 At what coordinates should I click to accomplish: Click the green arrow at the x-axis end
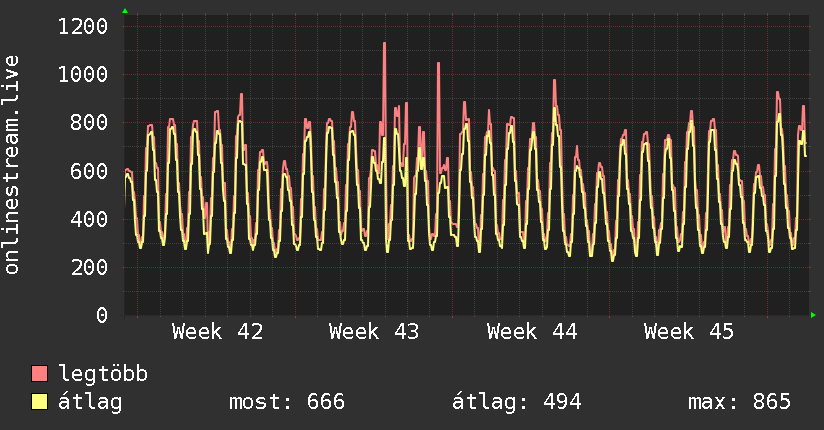(x=813, y=315)
